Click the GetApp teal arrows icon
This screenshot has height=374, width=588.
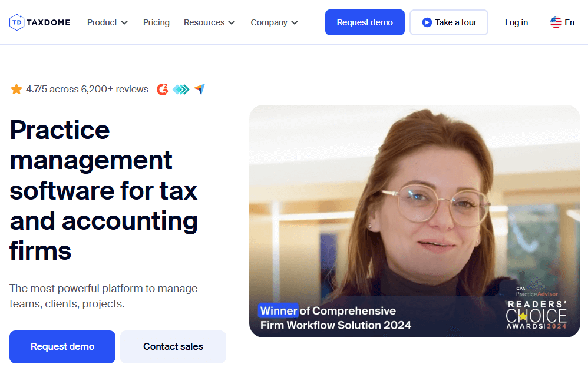point(181,89)
